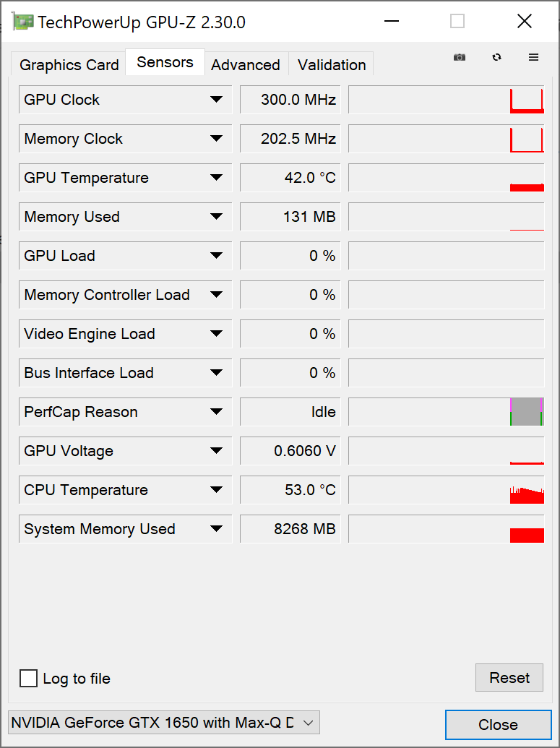Screen dimensions: 560x748
Task: Switch to the Graphics Card tab
Action: 69,65
